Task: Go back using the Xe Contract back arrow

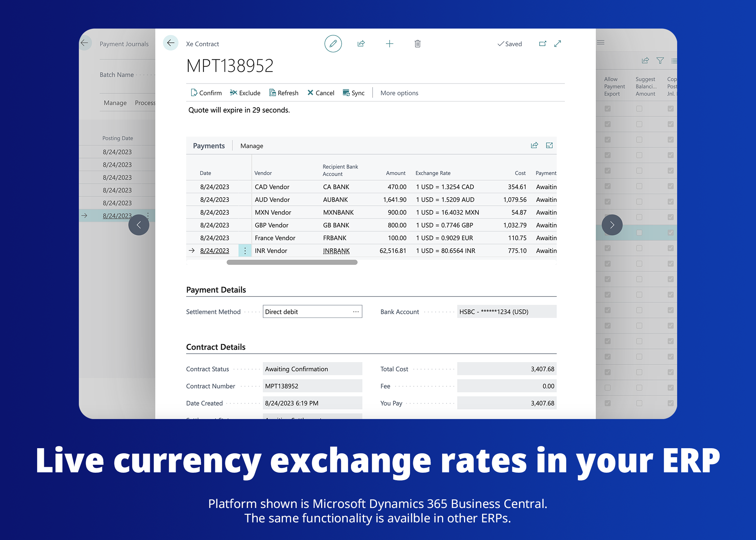Action: [x=171, y=42]
